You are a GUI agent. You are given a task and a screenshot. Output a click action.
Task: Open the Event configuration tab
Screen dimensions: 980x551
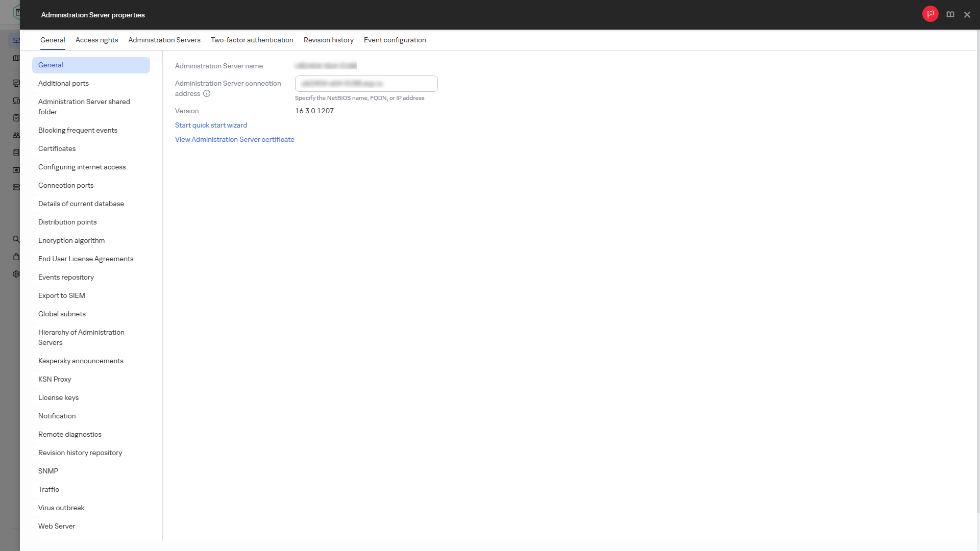(395, 40)
